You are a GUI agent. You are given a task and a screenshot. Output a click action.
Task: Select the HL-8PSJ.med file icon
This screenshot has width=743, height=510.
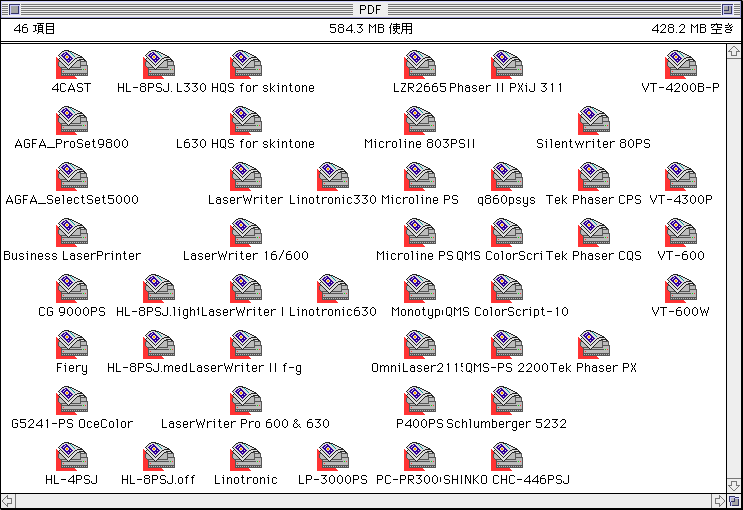pyautogui.click(x=159, y=344)
